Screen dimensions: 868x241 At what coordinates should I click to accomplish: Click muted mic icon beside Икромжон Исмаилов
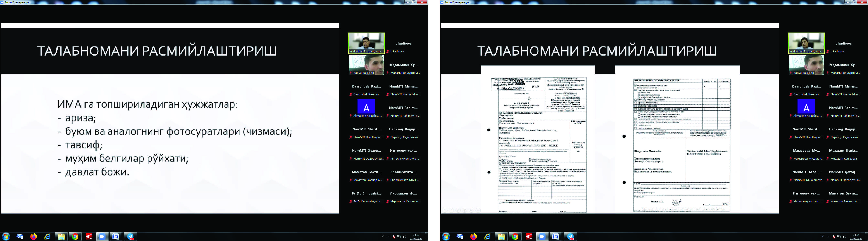point(388,201)
